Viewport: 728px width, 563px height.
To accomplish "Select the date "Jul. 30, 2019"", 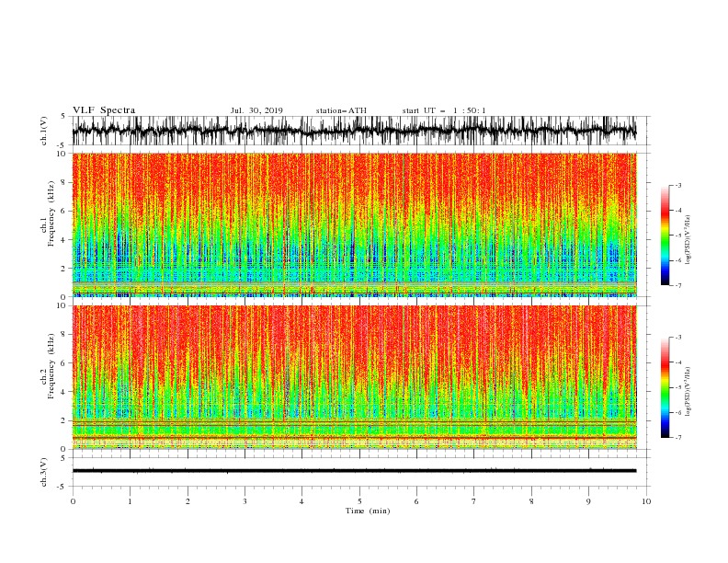I will [x=256, y=110].
